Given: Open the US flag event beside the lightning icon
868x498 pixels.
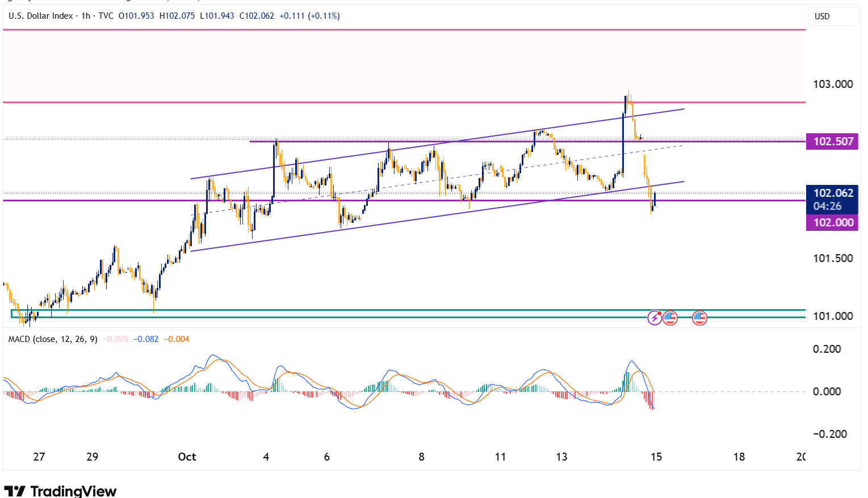Looking at the screenshot, I should (670, 318).
